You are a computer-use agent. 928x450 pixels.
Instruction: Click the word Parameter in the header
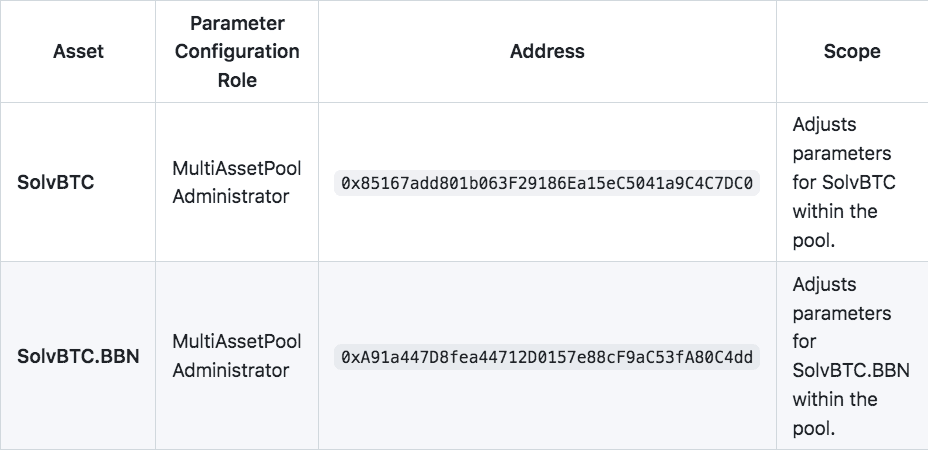(x=237, y=23)
